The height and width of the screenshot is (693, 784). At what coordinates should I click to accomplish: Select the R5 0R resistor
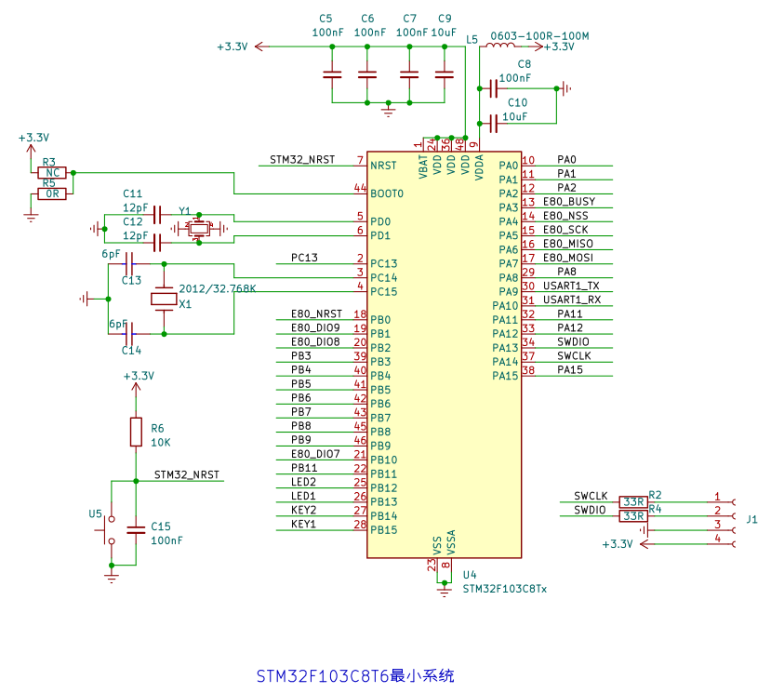[52, 193]
